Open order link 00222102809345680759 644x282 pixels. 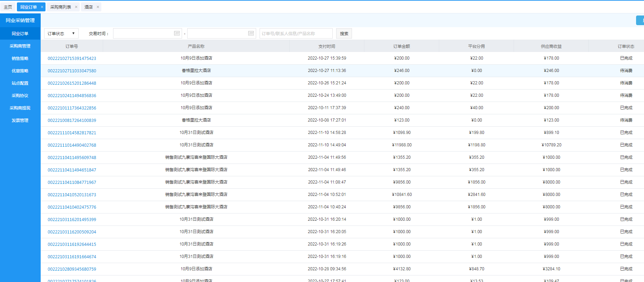pyautogui.click(x=72, y=269)
